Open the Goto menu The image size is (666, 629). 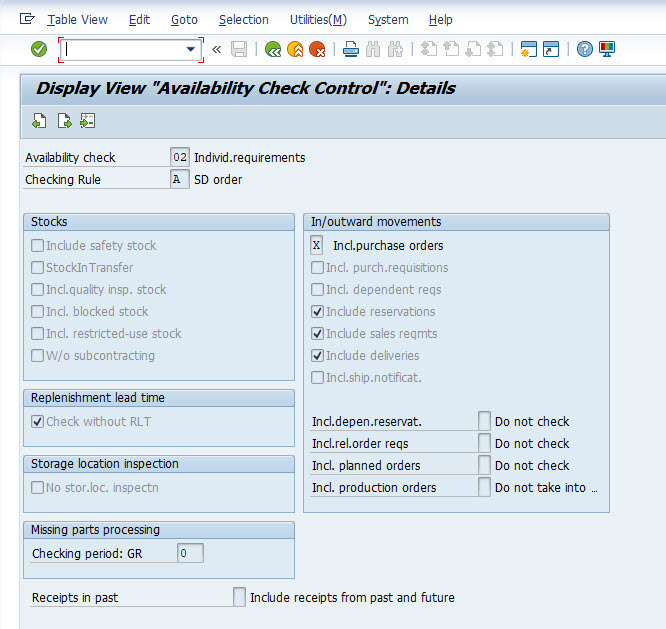point(184,19)
